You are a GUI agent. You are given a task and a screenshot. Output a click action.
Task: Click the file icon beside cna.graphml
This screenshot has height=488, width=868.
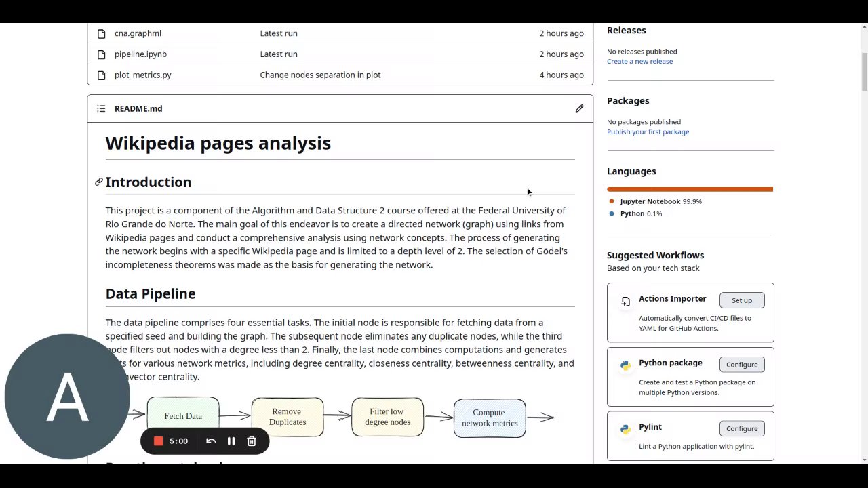point(101,33)
